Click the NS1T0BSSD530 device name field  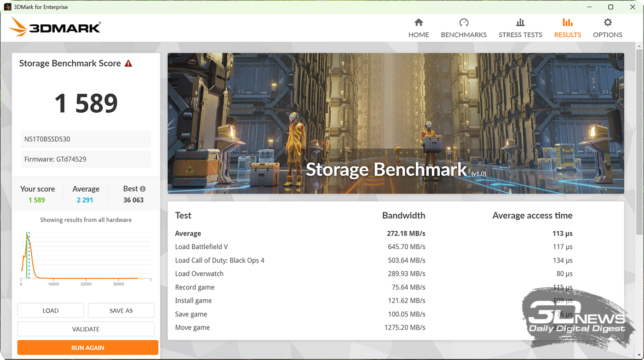point(86,139)
